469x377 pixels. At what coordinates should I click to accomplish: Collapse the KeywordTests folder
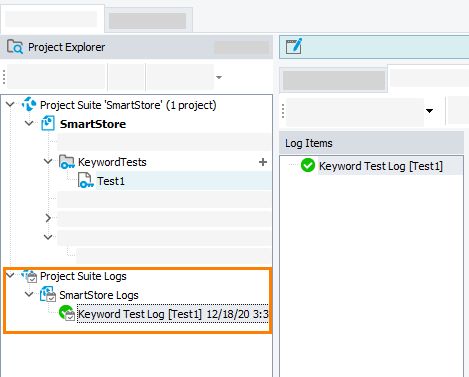click(x=48, y=161)
